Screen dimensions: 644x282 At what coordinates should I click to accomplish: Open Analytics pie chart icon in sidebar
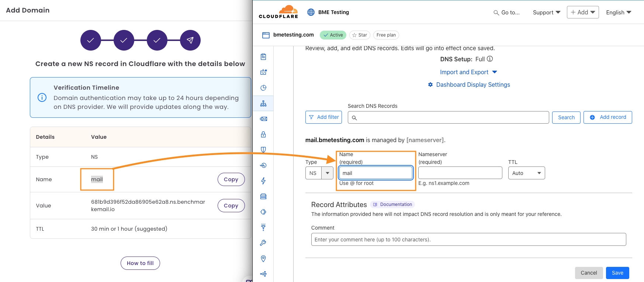tap(263, 88)
